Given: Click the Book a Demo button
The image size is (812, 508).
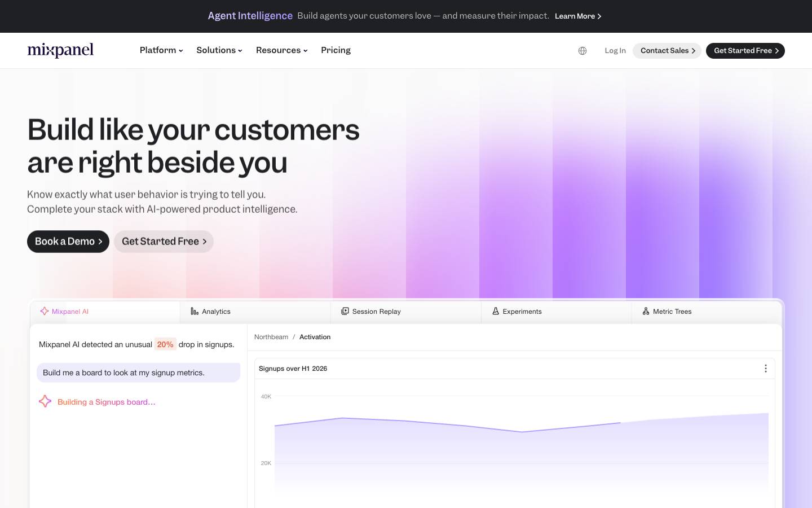Looking at the screenshot, I should [x=68, y=242].
